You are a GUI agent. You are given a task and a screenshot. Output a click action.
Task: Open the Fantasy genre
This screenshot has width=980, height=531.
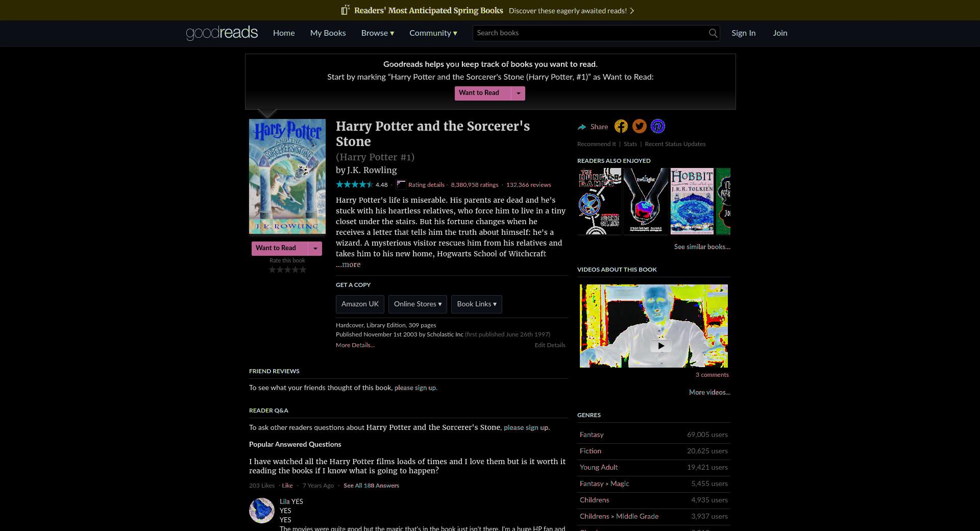click(x=592, y=435)
